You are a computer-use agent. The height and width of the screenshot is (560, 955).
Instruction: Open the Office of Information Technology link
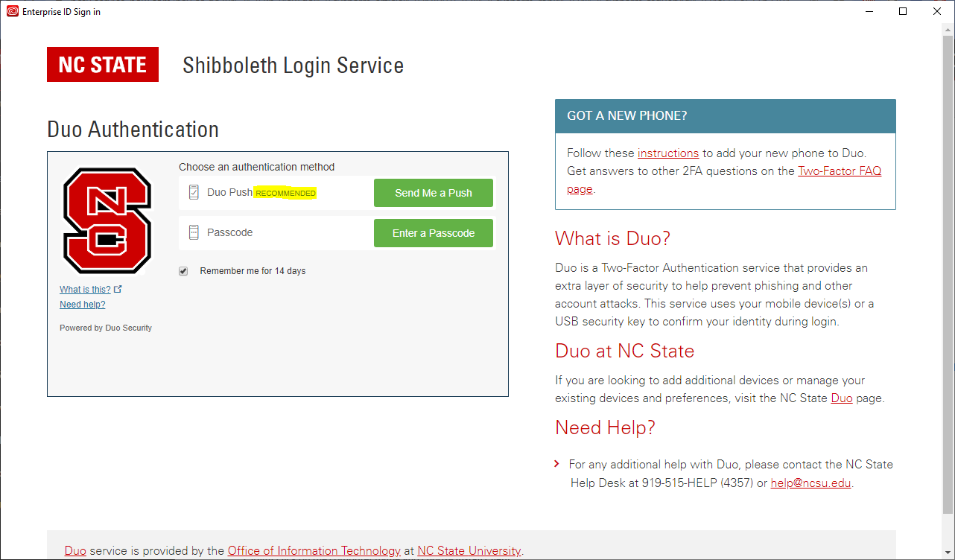(314, 550)
